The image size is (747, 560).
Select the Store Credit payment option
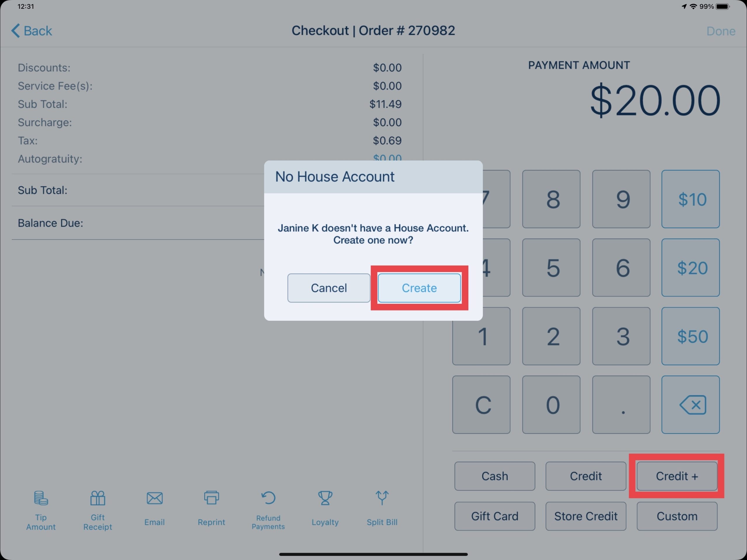pyautogui.click(x=587, y=516)
